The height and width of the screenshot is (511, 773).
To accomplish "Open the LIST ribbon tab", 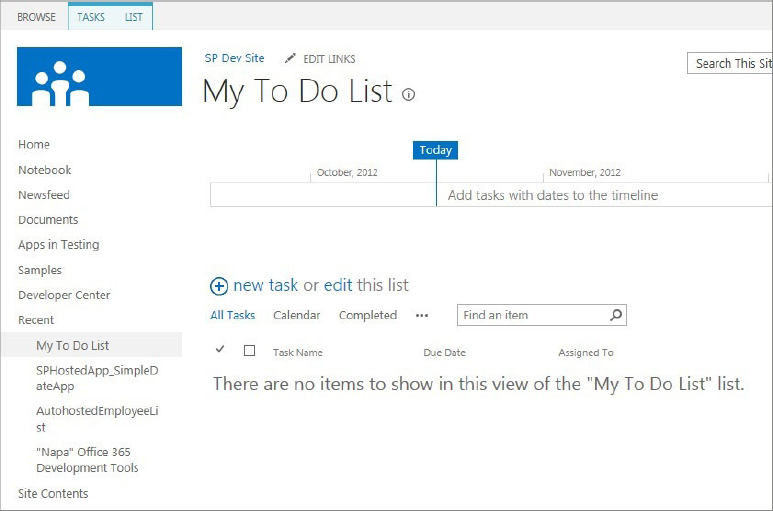I will [x=134, y=17].
